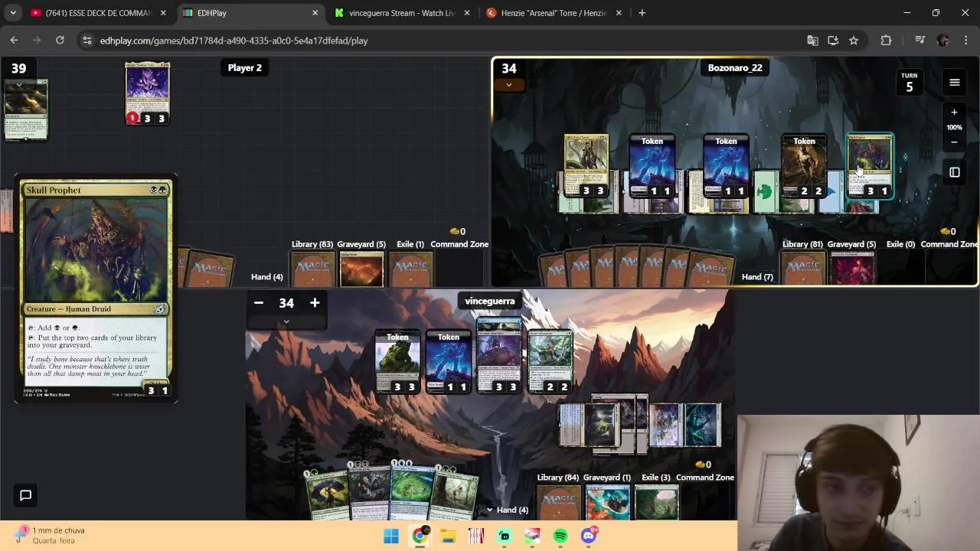Select Bozonaro_22's highlighted Skull Prophet card

(870, 166)
